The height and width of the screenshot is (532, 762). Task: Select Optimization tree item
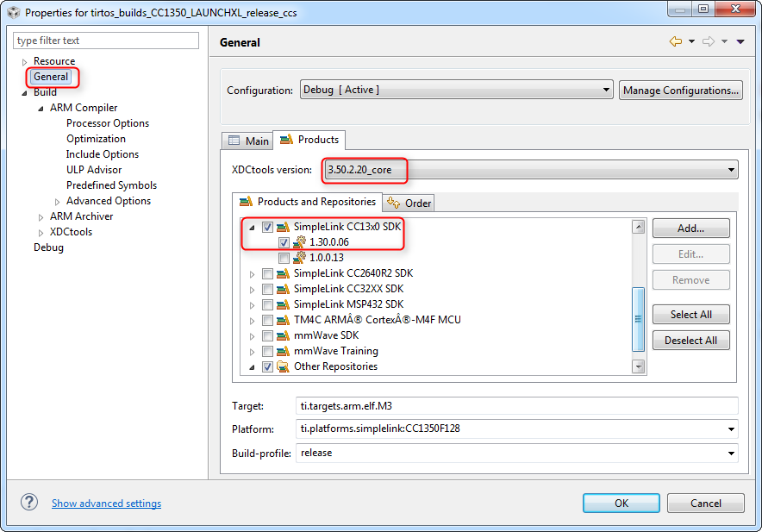pos(96,139)
